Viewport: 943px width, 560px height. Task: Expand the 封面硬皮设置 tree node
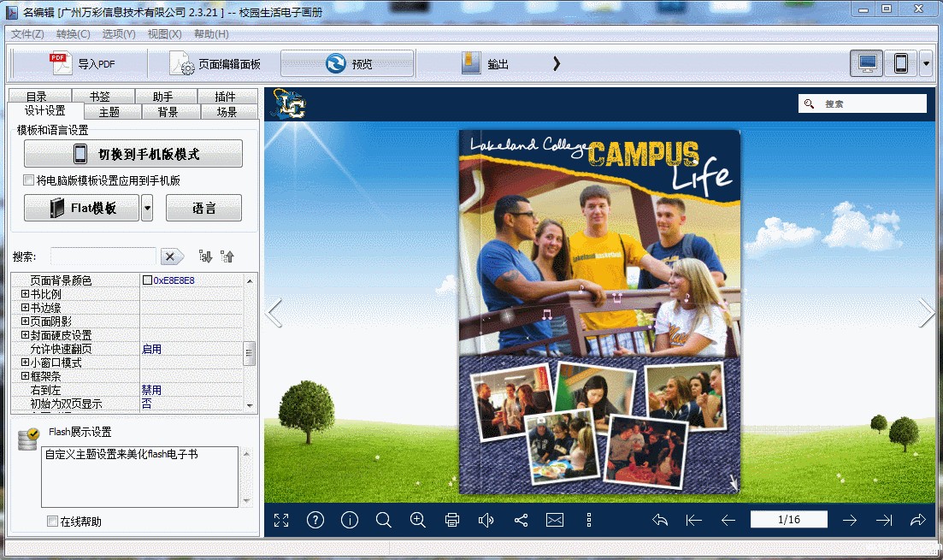(25, 335)
